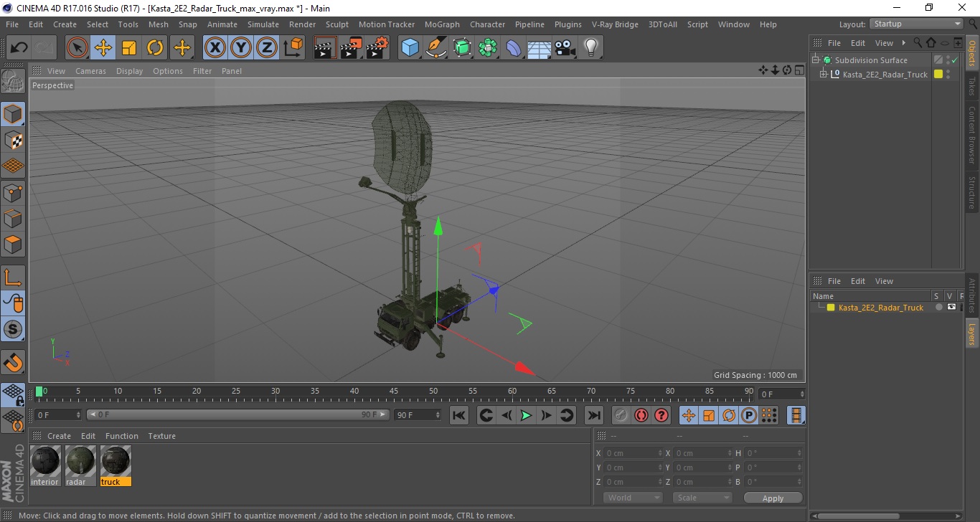Toggle Kasta_2E2_Radar_Truck object visibility dots

[948, 74]
